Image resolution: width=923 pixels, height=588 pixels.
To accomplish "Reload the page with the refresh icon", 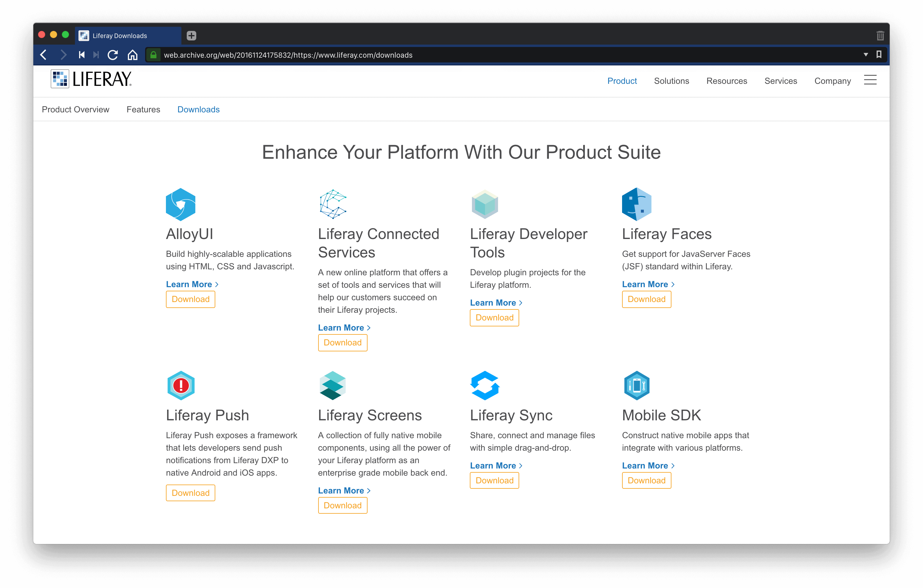I will coord(113,54).
